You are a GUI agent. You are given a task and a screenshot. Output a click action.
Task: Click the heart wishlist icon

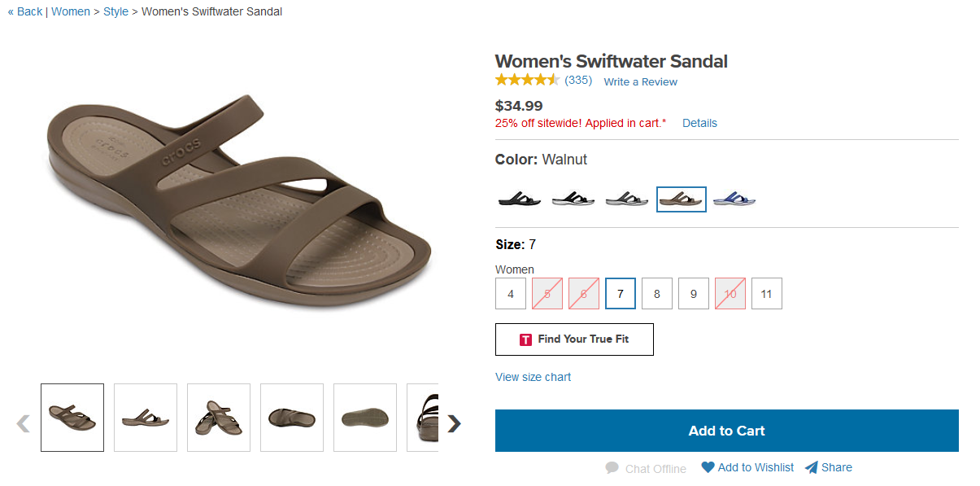tap(708, 467)
